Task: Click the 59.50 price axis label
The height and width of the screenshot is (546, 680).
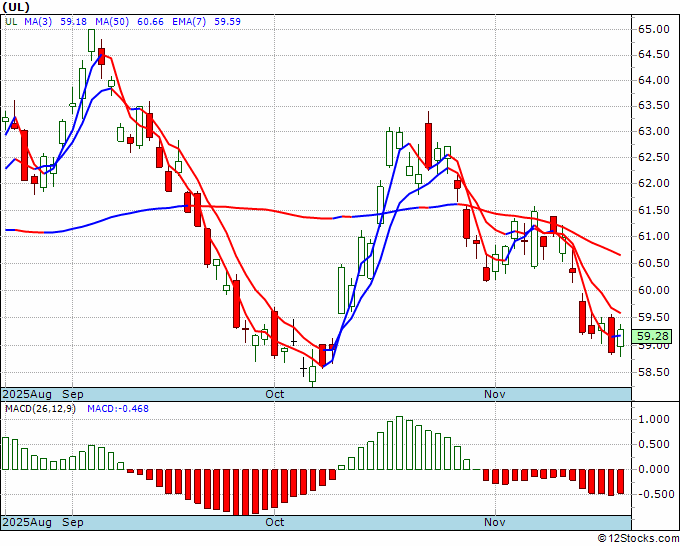Action: click(x=654, y=317)
